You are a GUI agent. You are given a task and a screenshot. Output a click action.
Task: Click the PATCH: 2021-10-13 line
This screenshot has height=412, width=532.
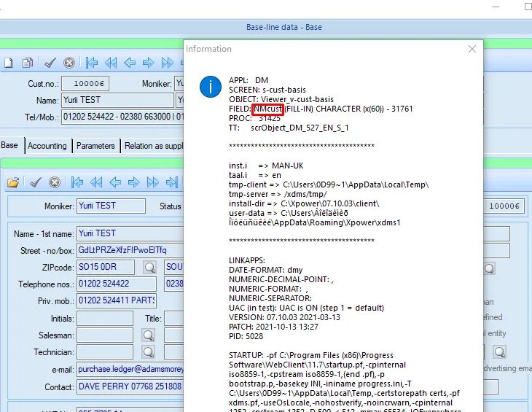tap(273, 327)
